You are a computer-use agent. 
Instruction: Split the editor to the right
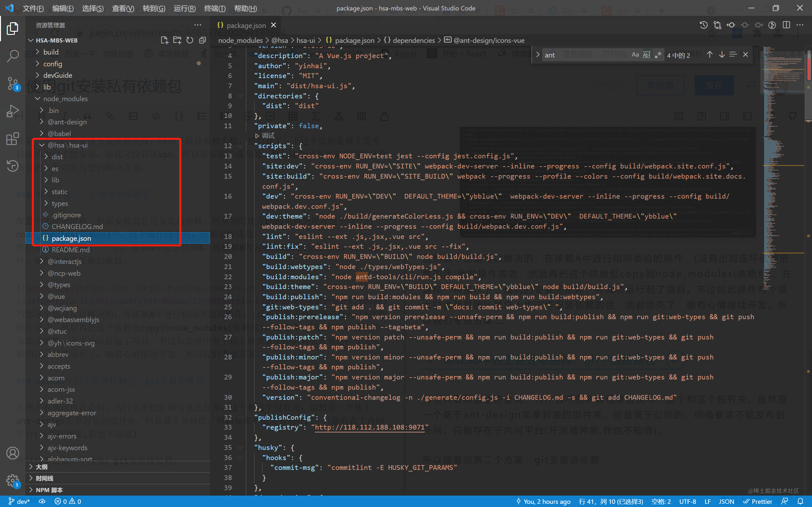click(x=786, y=25)
